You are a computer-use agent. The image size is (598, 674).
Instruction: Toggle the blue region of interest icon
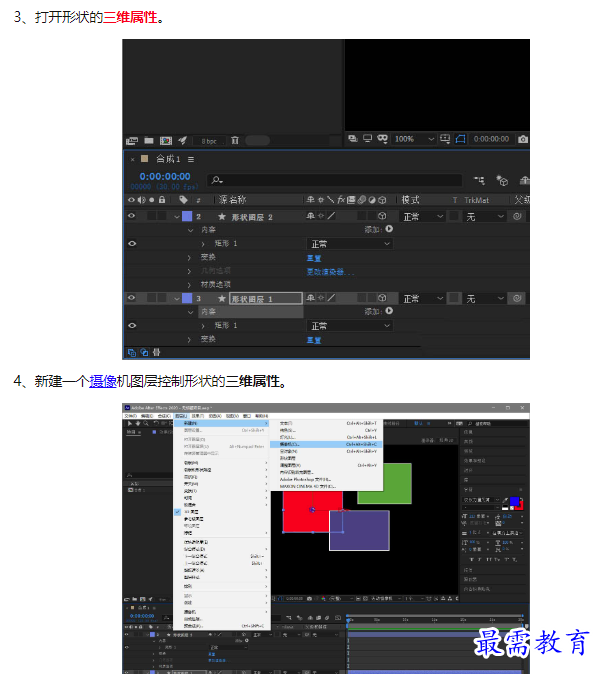(x=460, y=139)
